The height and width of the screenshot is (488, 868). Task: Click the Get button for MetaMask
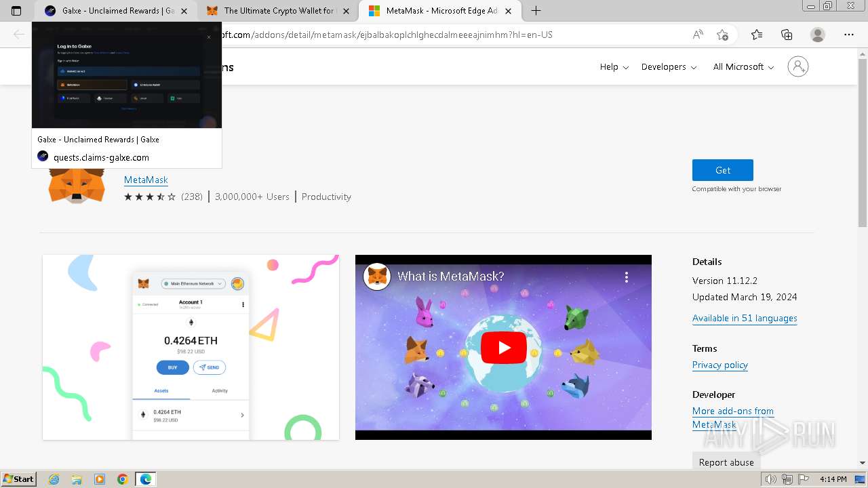(722, 170)
